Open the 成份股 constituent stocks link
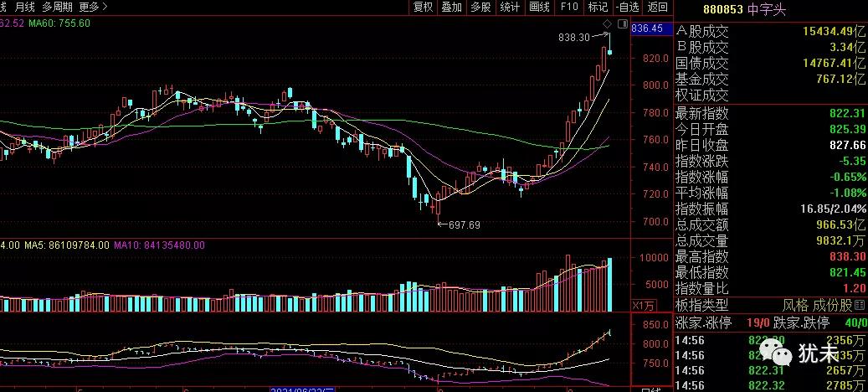Viewport: 868px width, 392px height. pos(833,305)
